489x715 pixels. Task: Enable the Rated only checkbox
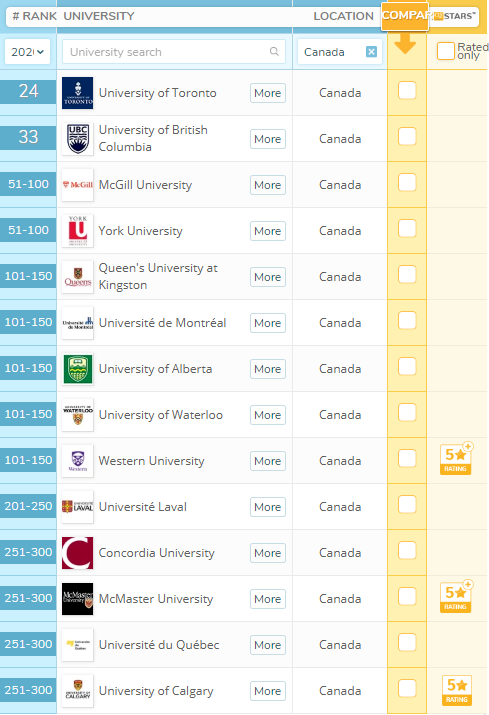(445, 51)
